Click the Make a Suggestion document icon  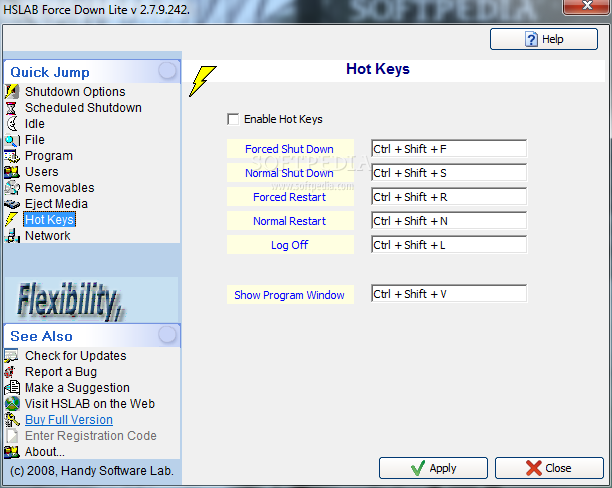(x=12, y=388)
